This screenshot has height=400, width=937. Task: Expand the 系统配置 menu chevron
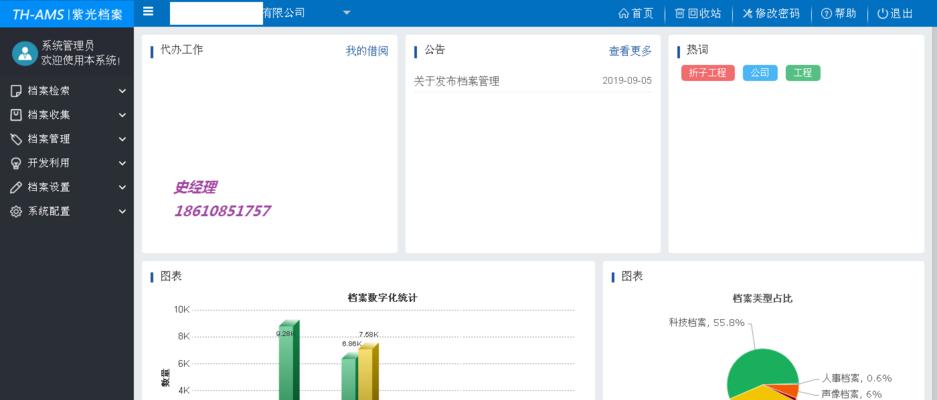click(x=123, y=211)
